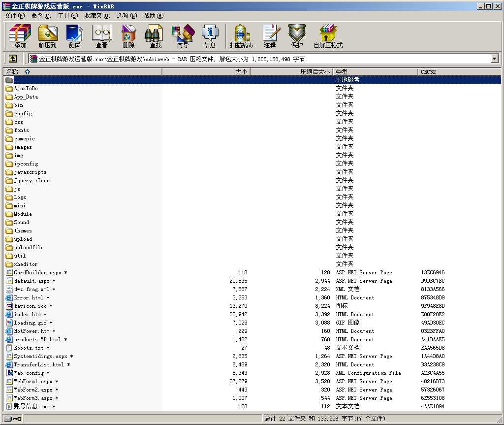Select the images folder row
This screenshot has width=504, height=425.
[x=252, y=147]
